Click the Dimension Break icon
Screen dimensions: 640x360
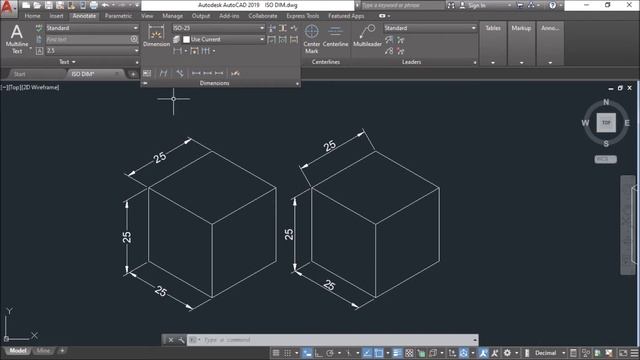(272, 28)
